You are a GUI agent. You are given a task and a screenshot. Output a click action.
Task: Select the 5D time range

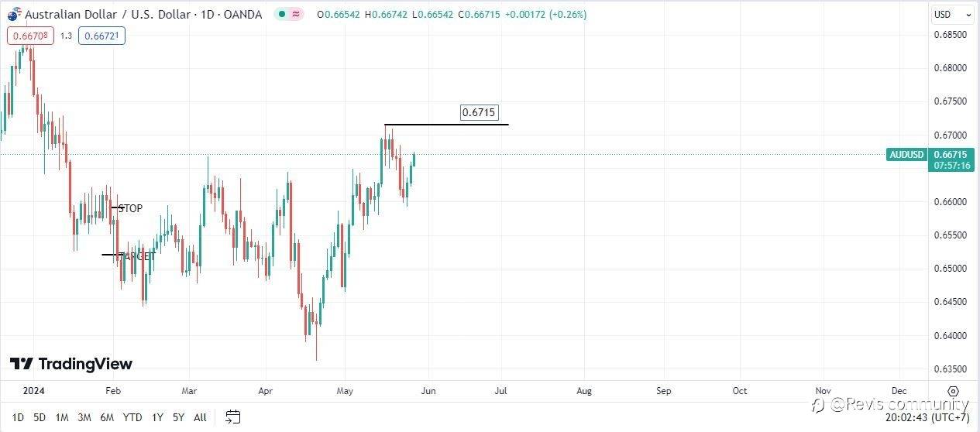40,417
